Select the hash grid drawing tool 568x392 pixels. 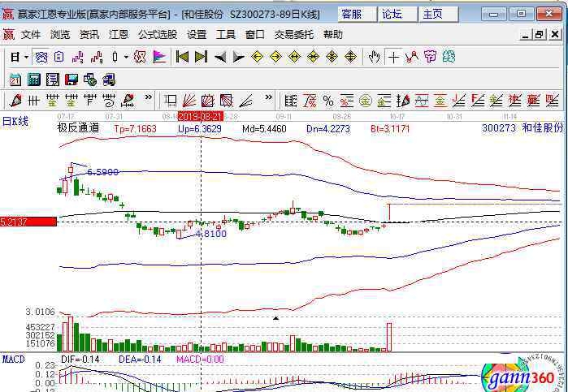pos(33,101)
